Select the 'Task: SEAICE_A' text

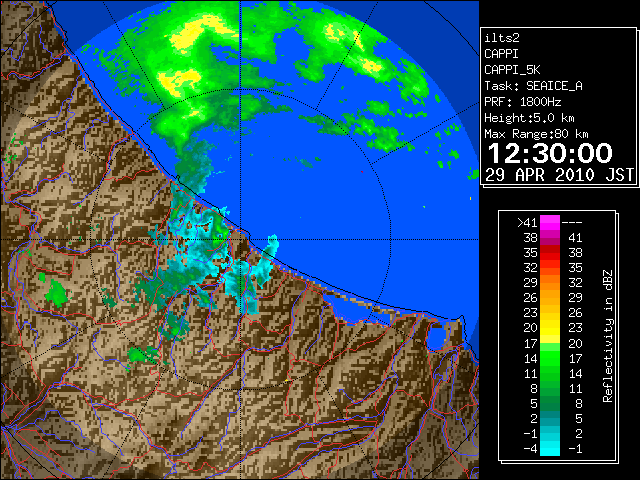[533, 86]
